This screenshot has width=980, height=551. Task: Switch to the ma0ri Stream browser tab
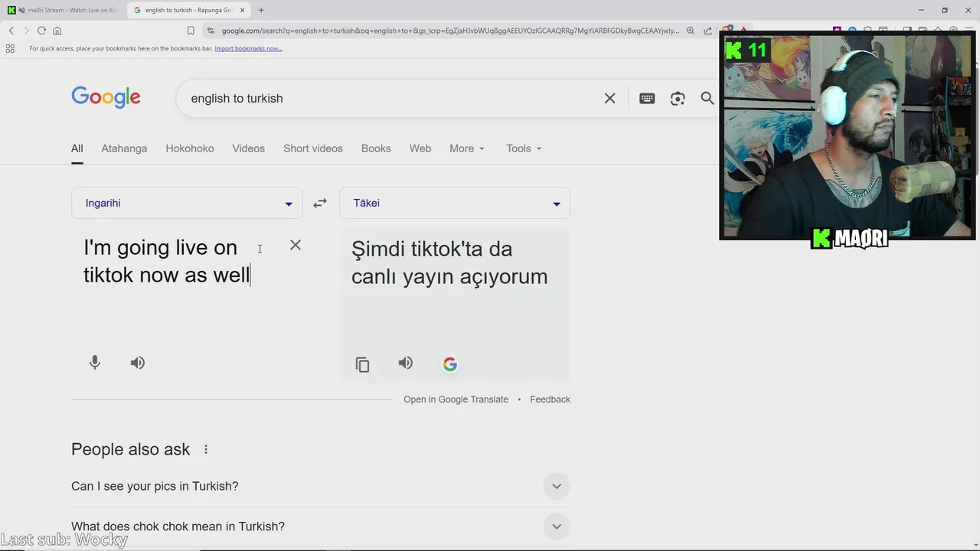pyautogui.click(x=64, y=10)
